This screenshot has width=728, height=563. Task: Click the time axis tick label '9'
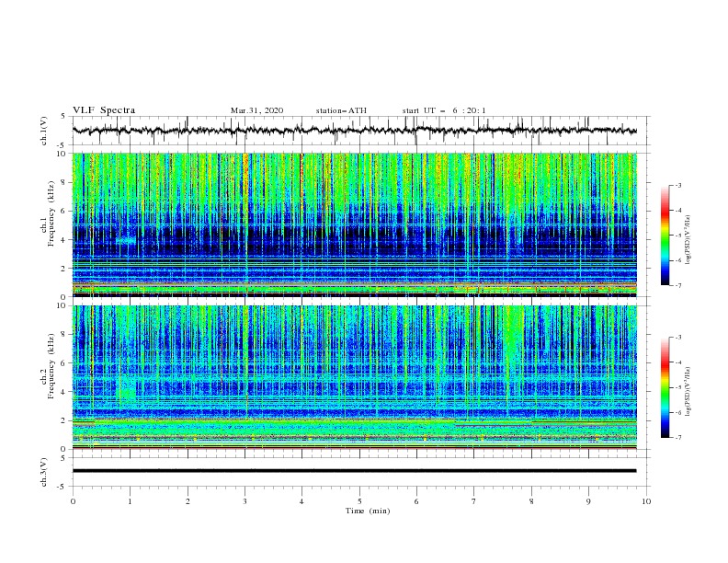pyautogui.click(x=588, y=501)
